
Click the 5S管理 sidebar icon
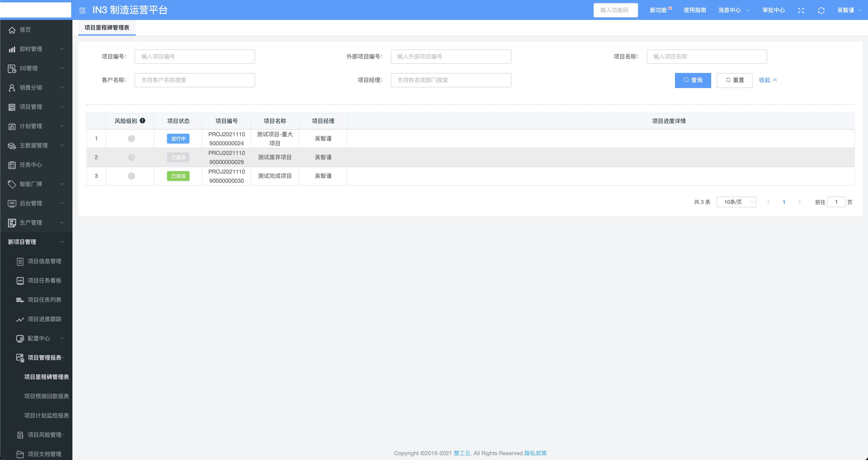tap(12, 68)
